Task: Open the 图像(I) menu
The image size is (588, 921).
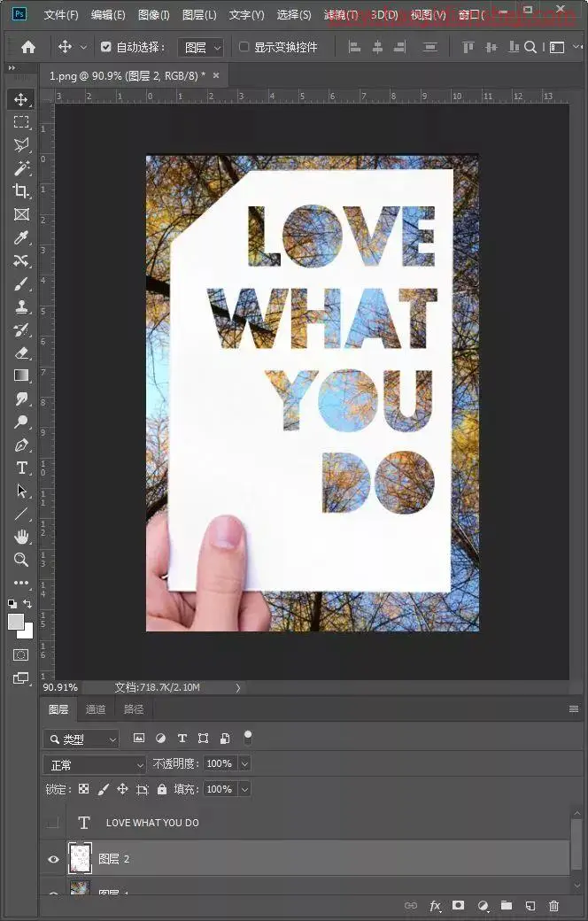Action: tap(154, 15)
